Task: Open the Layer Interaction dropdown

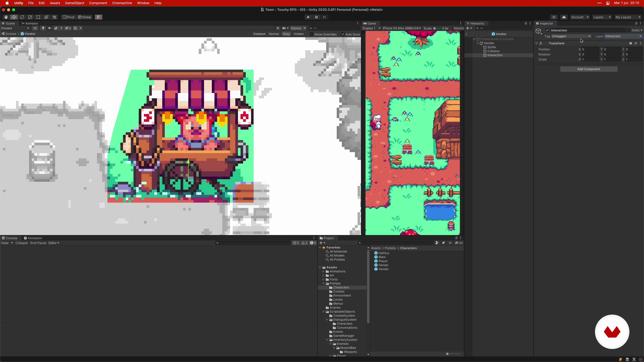Action: (623, 36)
